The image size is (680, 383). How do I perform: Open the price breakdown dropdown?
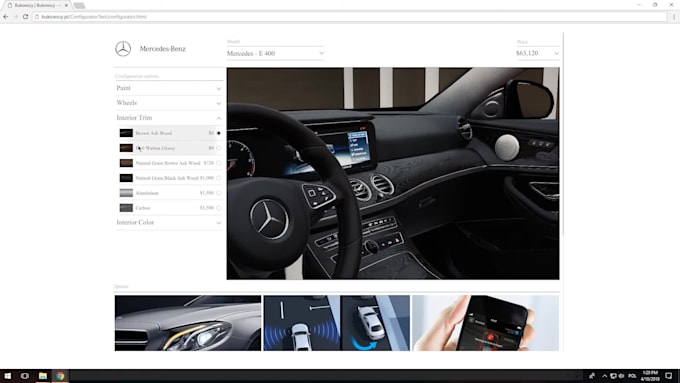coord(537,53)
